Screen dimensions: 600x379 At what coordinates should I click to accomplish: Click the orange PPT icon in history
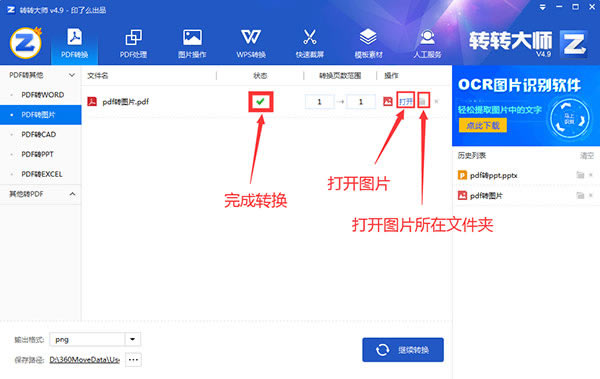(462, 175)
